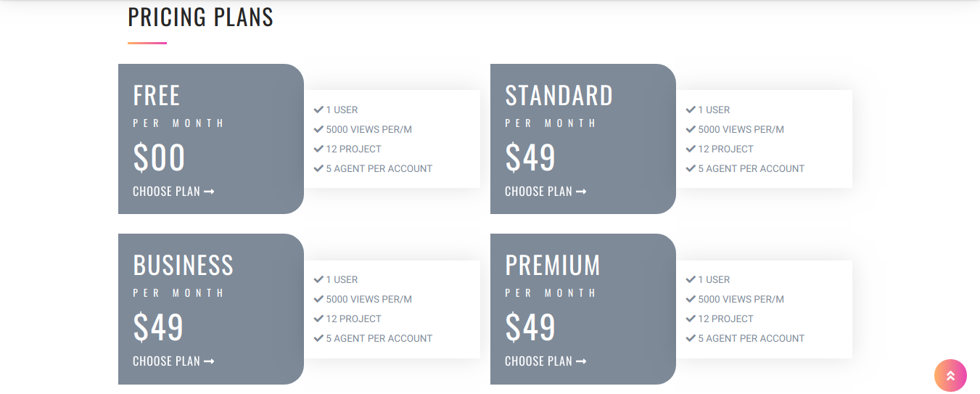Click the STANDARD plan heading
The width and height of the screenshot is (980, 394).
click(559, 96)
